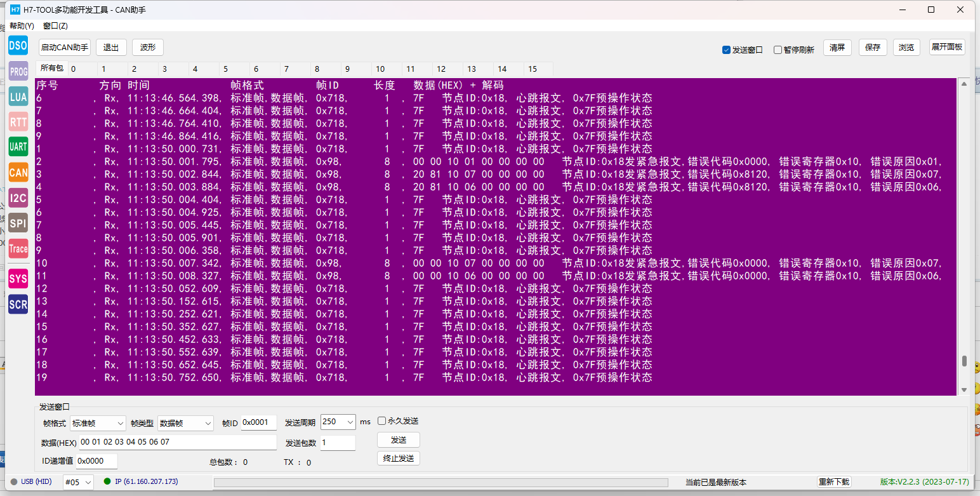Viewport: 980px width, 496px height.
Task: Clear the log with 清屏
Action: tap(838, 48)
